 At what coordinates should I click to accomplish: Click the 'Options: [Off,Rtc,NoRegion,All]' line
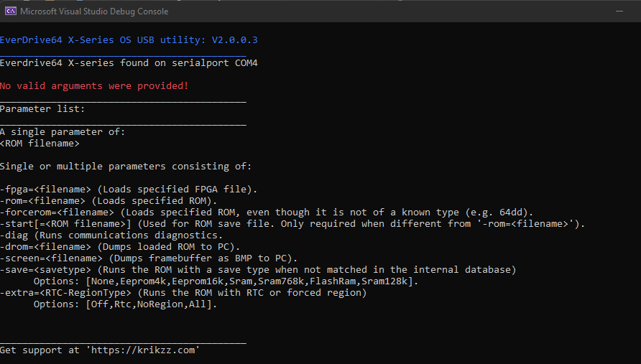tap(125, 304)
